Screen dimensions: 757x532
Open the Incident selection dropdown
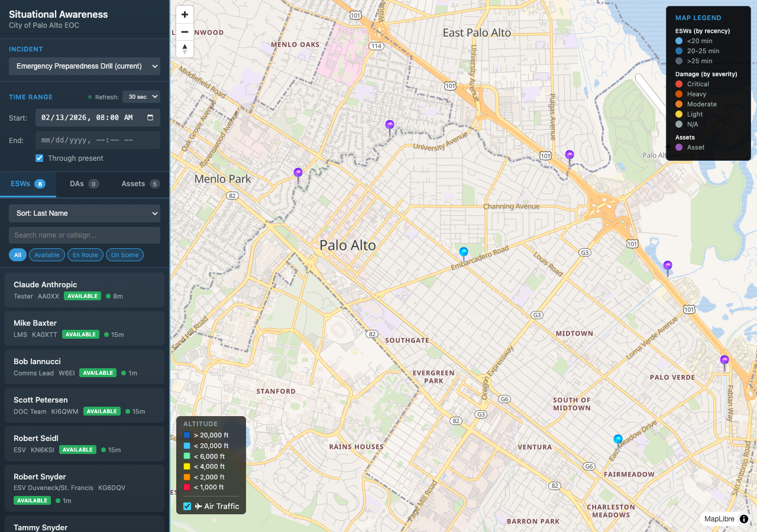click(84, 66)
